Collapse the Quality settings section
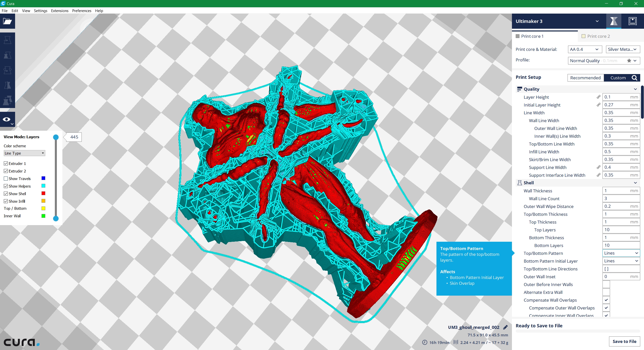 pyautogui.click(x=635, y=89)
